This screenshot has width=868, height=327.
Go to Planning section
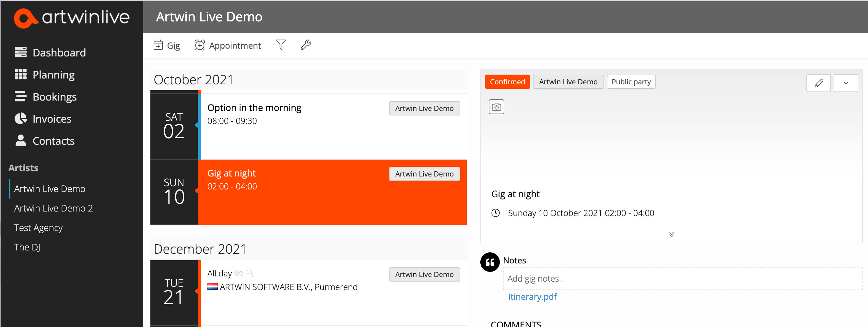pyautogui.click(x=44, y=75)
